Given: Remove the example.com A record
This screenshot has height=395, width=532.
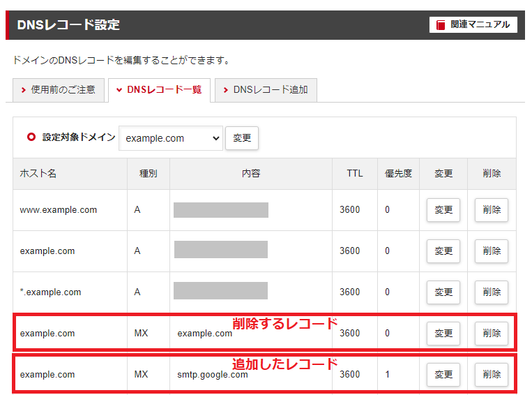Looking at the screenshot, I should coord(491,251).
